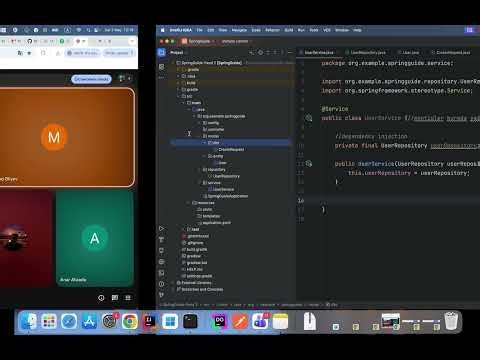Click the gutter bean icon beside UserService class
This screenshot has height=360, width=480.
click(309, 118)
